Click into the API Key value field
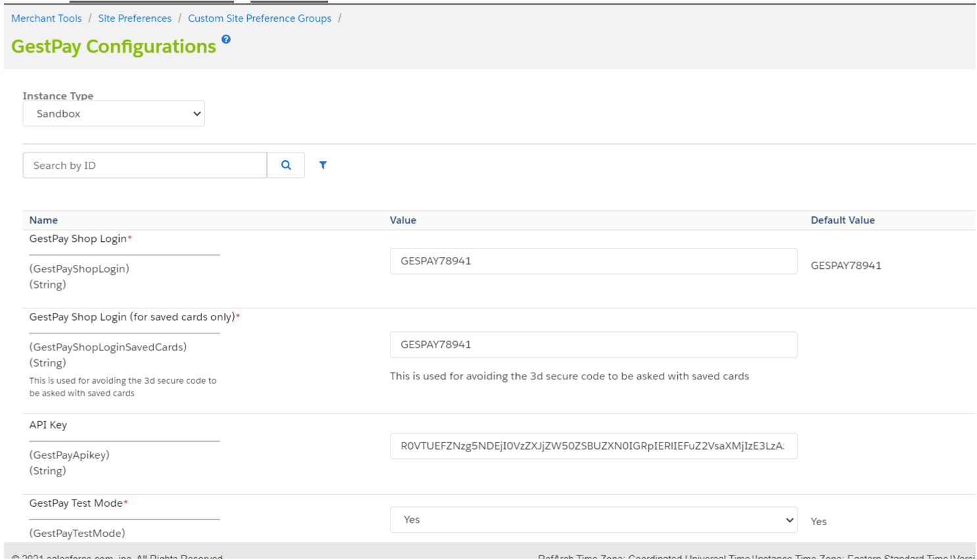 coord(594,446)
